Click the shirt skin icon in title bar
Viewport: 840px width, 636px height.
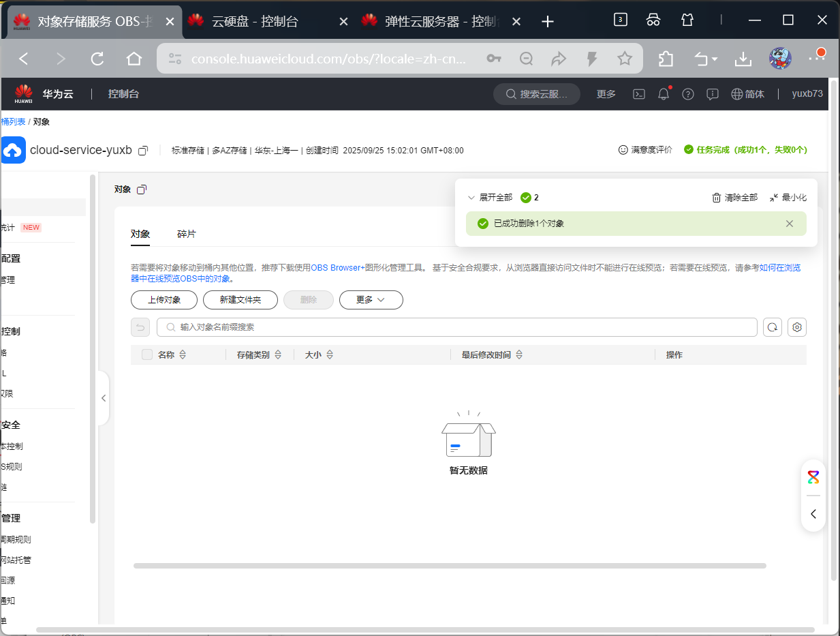687,20
